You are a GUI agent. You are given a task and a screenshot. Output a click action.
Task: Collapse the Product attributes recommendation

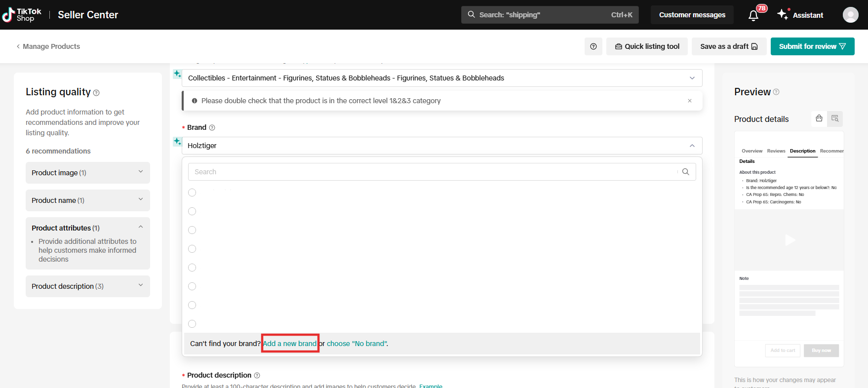click(141, 228)
